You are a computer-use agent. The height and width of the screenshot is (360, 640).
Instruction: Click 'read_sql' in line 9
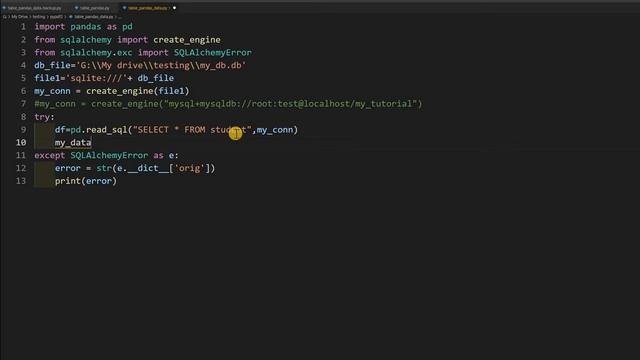click(x=107, y=130)
